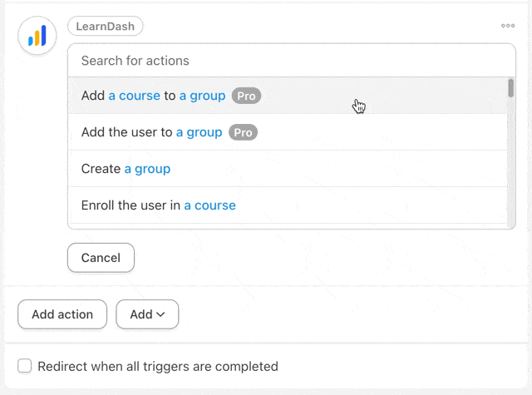The width and height of the screenshot is (532, 395).
Task: Click the actions list scrollbar thumb
Action: click(x=510, y=88)
